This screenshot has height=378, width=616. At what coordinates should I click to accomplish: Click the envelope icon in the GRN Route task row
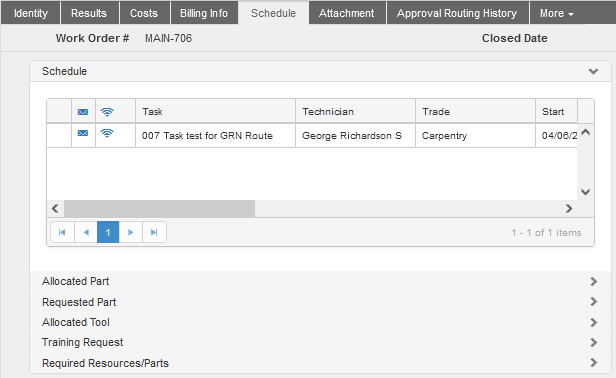pyautogui.click(x=83, y=133)
